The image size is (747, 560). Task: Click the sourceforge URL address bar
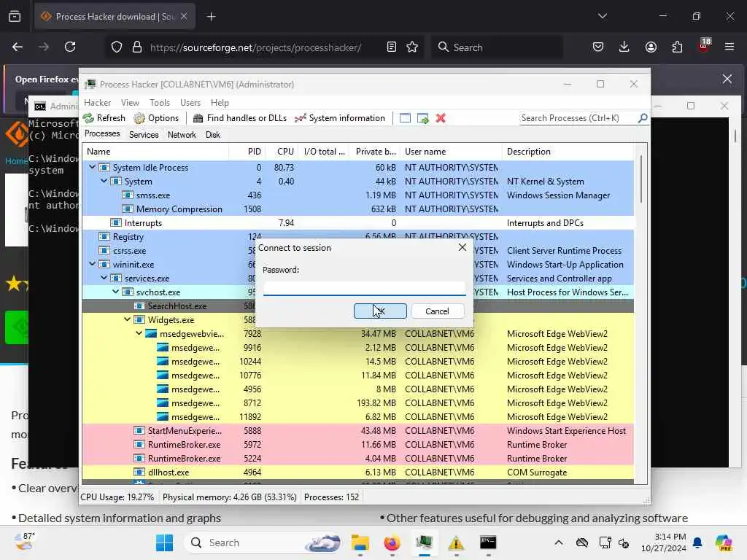click(256, 47)
